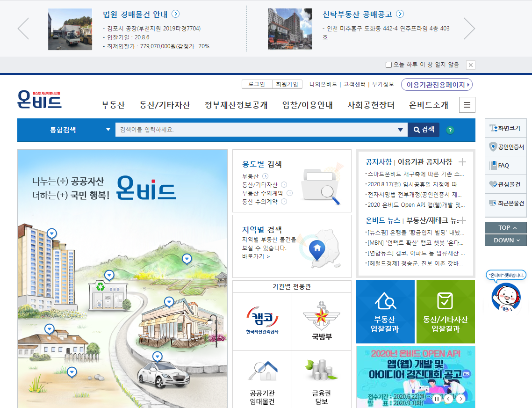Click the 회원가입 button

(x=287, y=84)
